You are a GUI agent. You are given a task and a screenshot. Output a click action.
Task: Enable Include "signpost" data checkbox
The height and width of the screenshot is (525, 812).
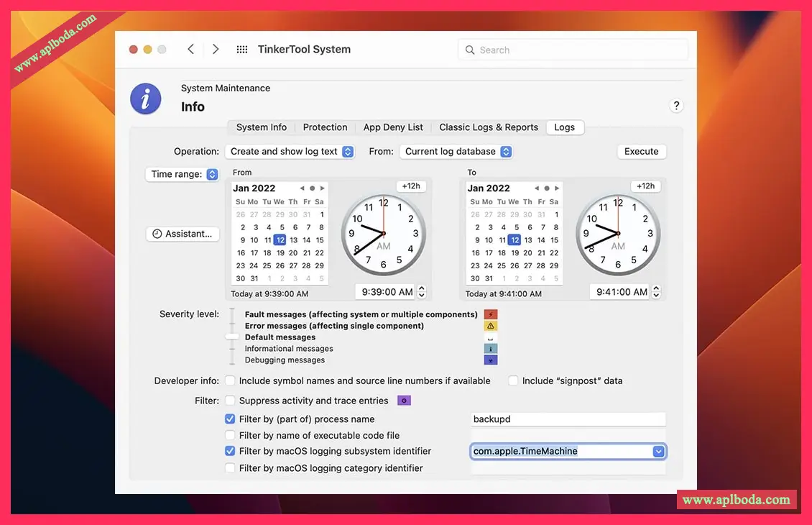(x=513, y=381)
